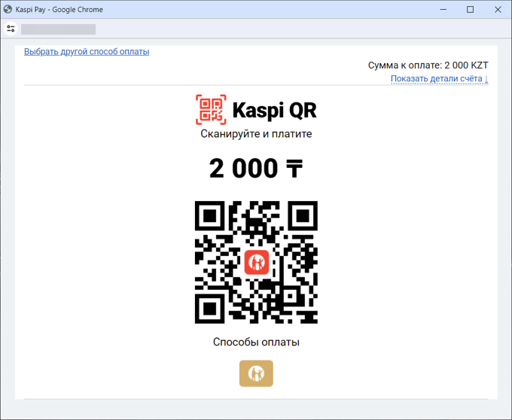Minimize the Kaspi Pay Chrome window
Viewport: 512px width, 420px height.
[443, 10]
